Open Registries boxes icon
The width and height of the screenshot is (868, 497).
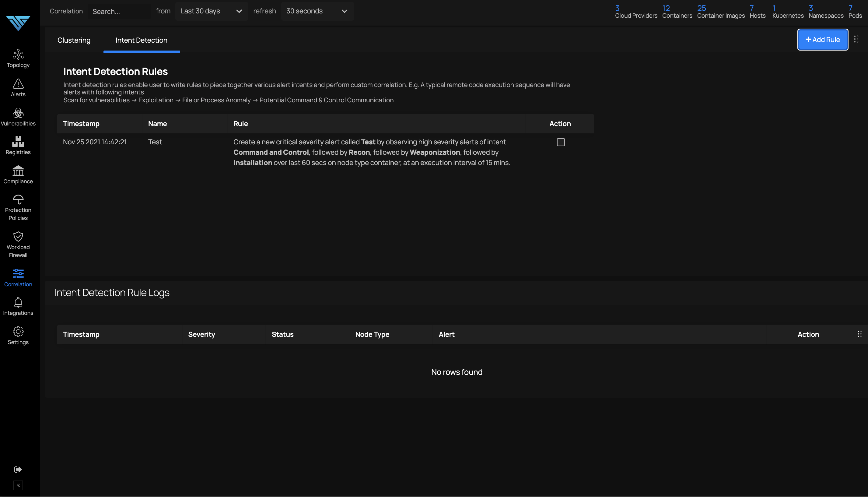coord(18,142)
